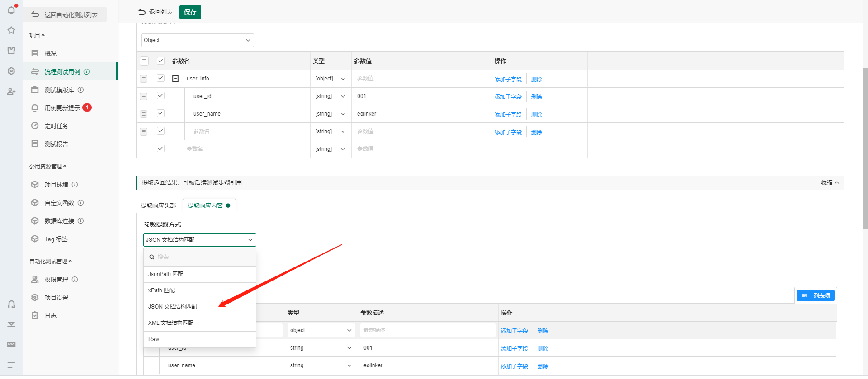This screenshot has width=868, height=379.
Task: Open the headset support icon
Action: pyautogui.click(x=11, y=304)
